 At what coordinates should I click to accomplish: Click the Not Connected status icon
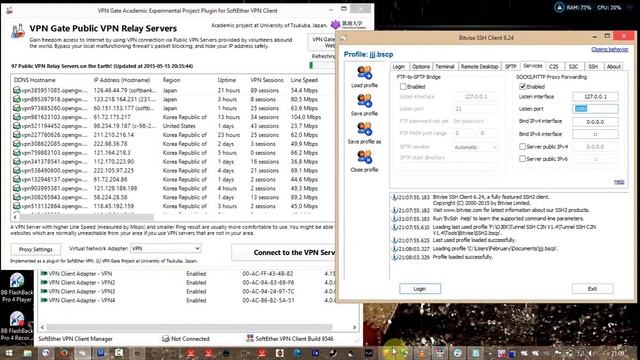165,339
